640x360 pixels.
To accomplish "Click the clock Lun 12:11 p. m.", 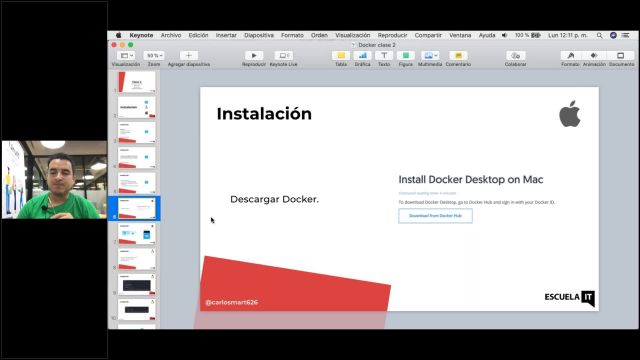I will point(568,36).
